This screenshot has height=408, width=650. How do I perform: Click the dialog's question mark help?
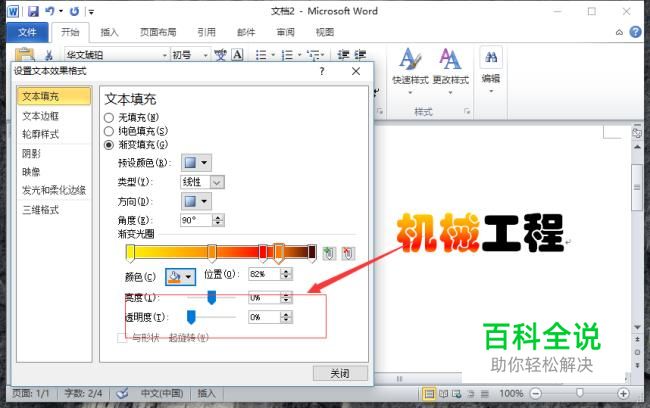click(x=322, y=71)
